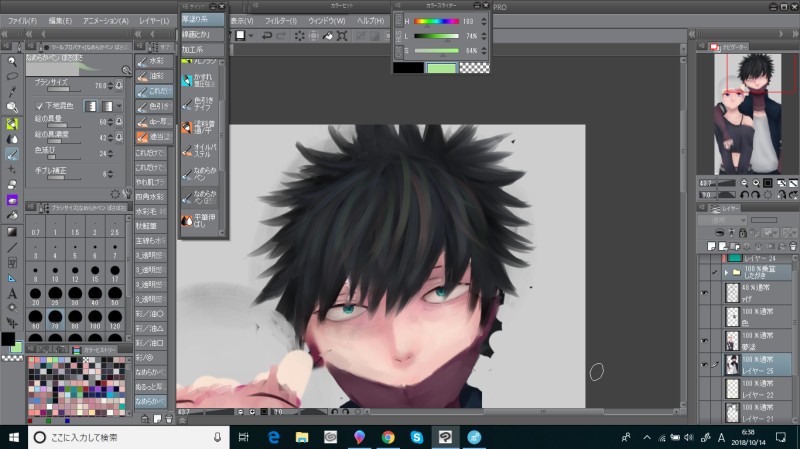Select the Lasso selection tool
800x449 pixels.
click(x=12, y=76)
